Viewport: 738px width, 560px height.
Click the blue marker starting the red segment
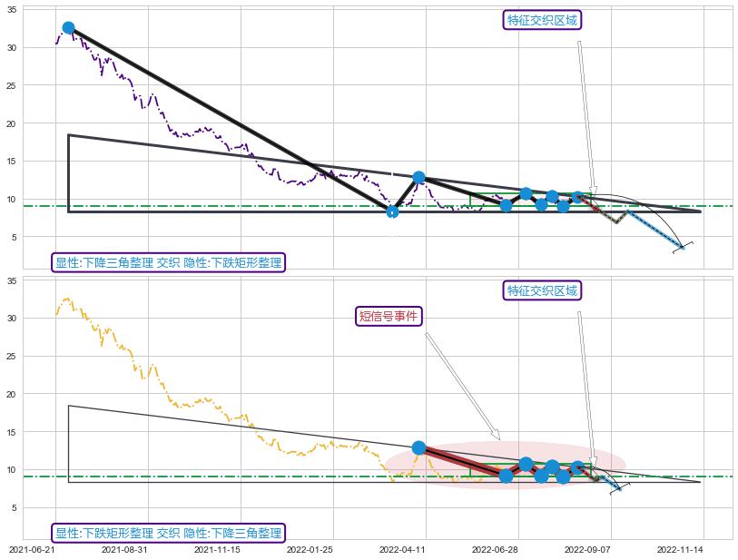point(418,447)
